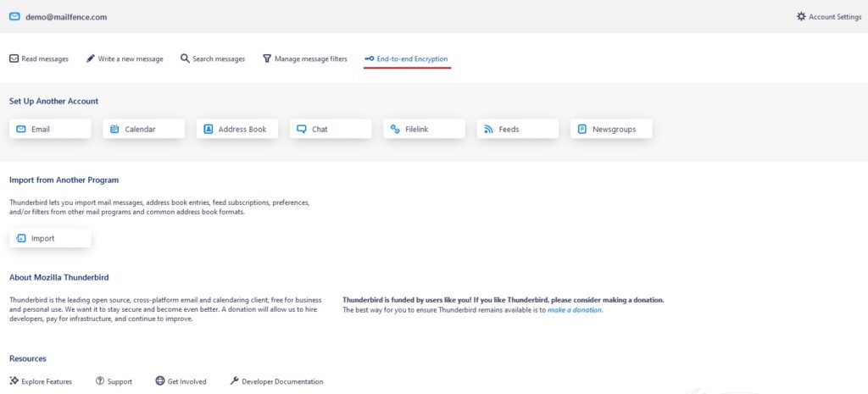Viewport: 868px width, 394px height.
Task: Click the Calendar icon in Set Up Another Account
Action: [x=114, y=129]
